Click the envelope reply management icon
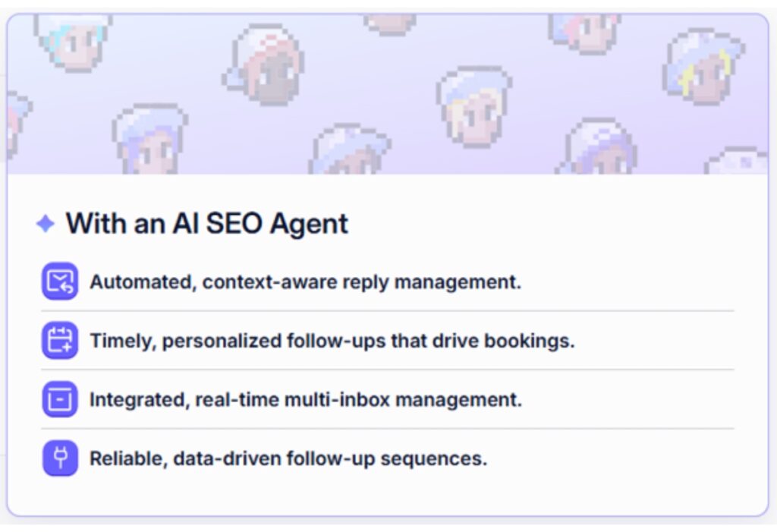The height and width of the screenshot is (532, 777). 60,282
